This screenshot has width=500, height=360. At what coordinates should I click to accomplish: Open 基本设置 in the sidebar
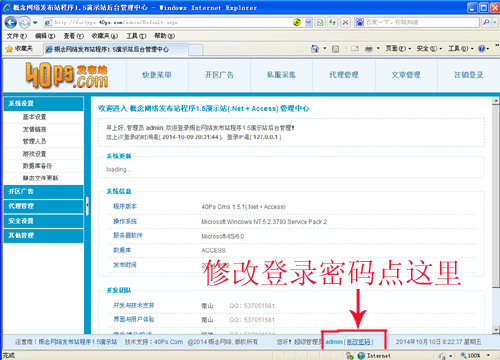tap(34, 117)
